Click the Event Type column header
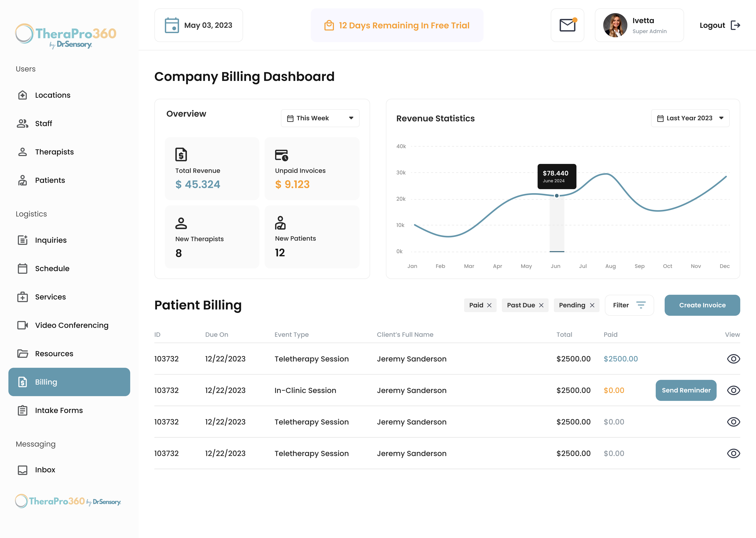Image resolution: width=756 pixels, height=538 pixels. pos(291,335)
